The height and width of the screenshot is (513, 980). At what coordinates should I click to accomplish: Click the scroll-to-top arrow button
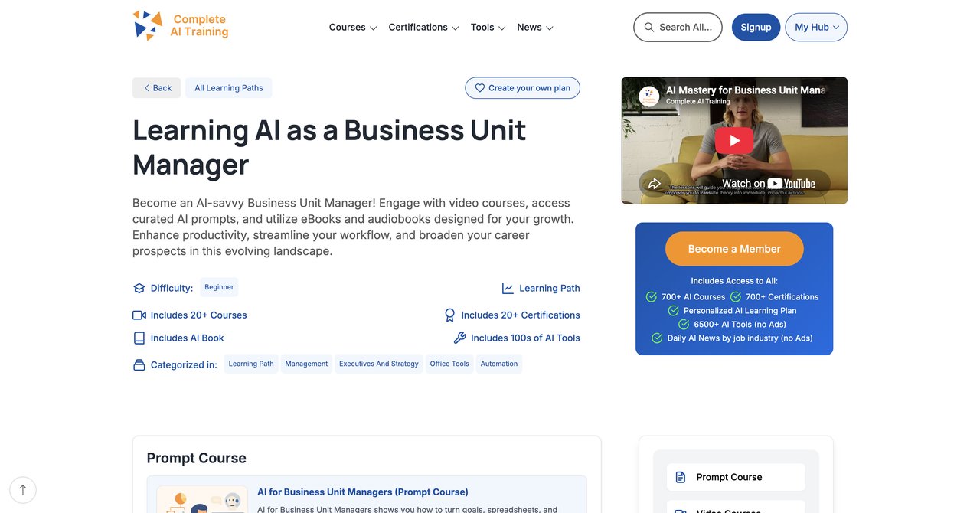pyautogui.click(x=23, y=490)
